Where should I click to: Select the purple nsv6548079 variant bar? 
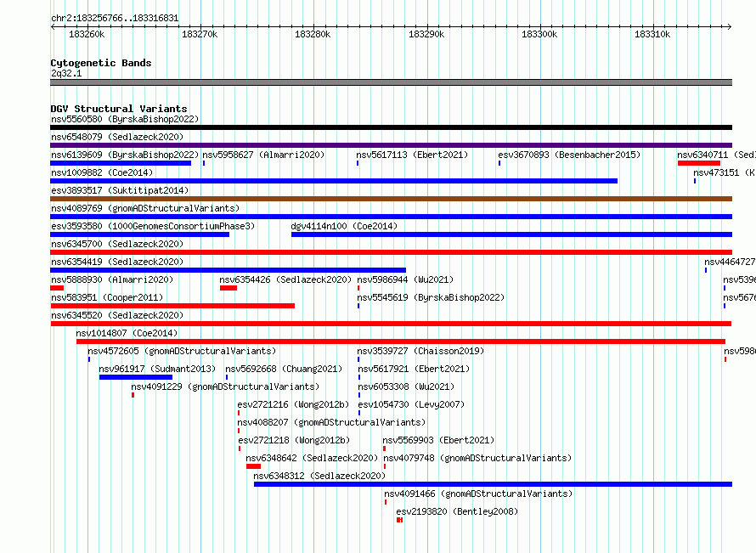(391, 145)
